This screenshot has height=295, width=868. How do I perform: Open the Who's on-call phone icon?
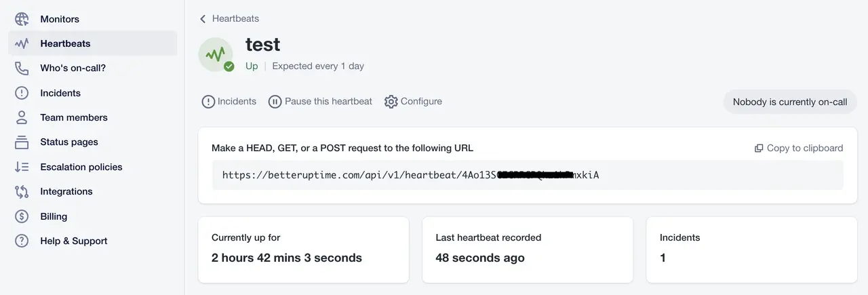(22, 68)
